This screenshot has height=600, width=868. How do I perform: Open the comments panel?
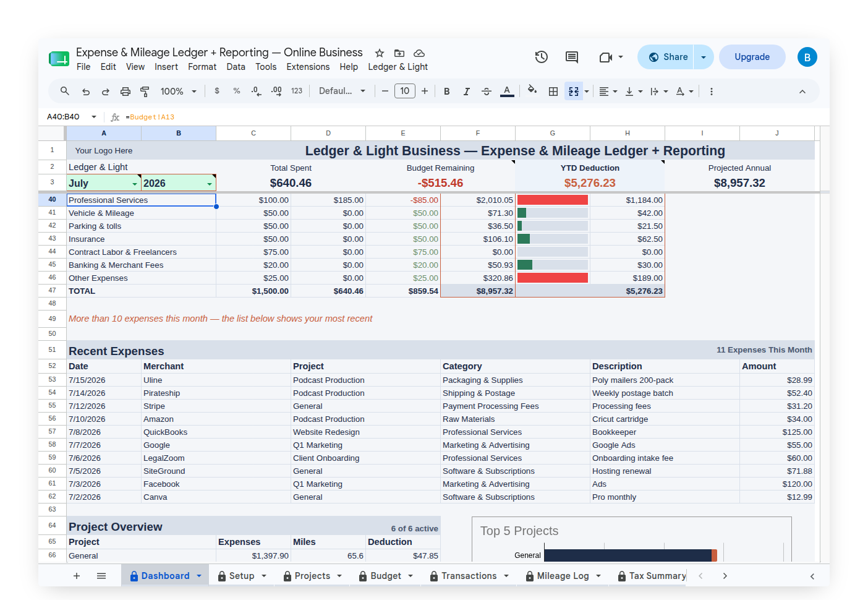(572, 57)
